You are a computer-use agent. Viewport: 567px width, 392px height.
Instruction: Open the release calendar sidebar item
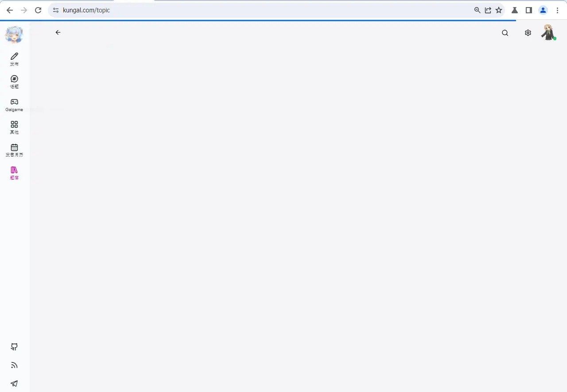14,150
